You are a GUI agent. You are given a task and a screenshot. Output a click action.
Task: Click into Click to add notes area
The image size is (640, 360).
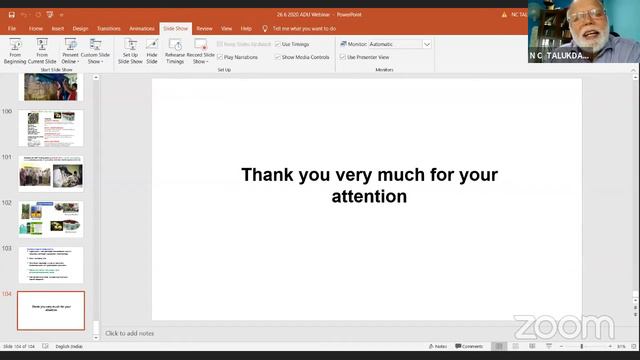[129, 333]
